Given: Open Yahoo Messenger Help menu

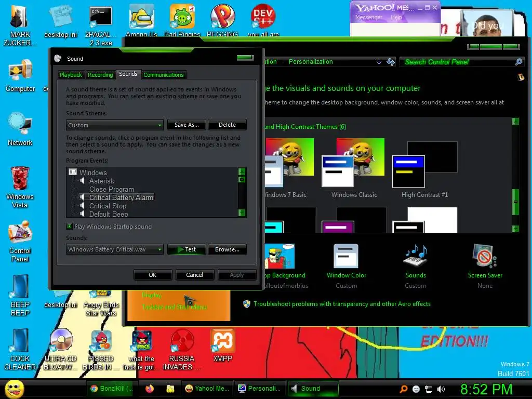Looking at the screenshot, I should [396, 17].
